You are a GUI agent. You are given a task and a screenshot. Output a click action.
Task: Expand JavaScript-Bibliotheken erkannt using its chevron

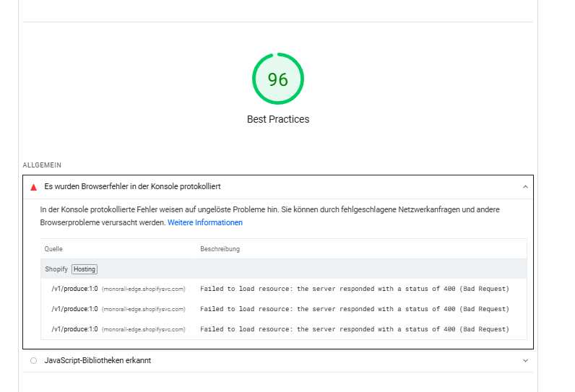click(525, 360)
